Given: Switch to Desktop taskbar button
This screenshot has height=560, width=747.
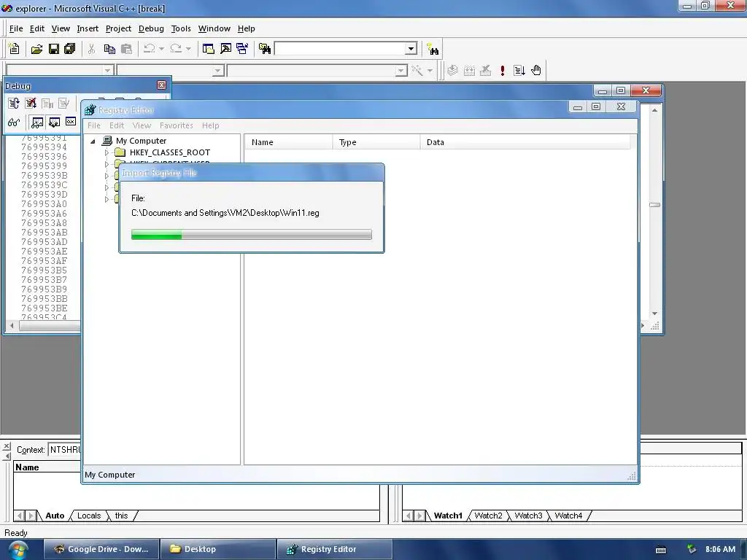Looking at the screenshot, I should click(x=217, y=549).
